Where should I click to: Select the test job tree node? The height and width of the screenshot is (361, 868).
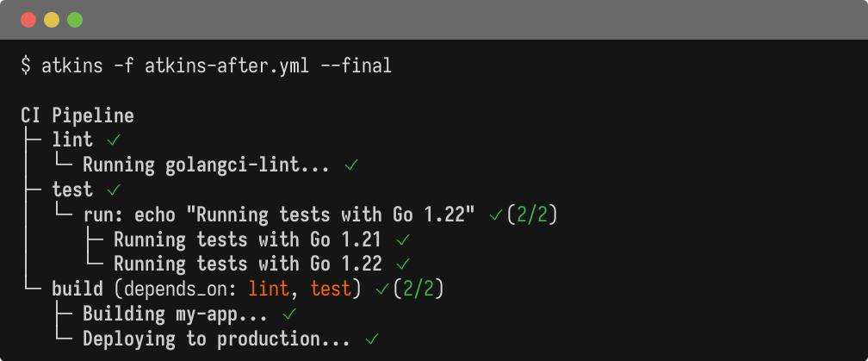(x=72, y=190)
